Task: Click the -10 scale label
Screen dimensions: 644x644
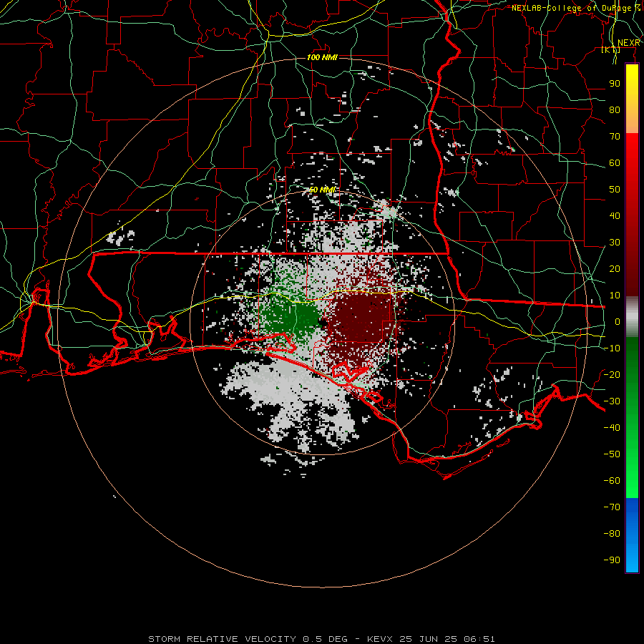Action: point(612,348)
